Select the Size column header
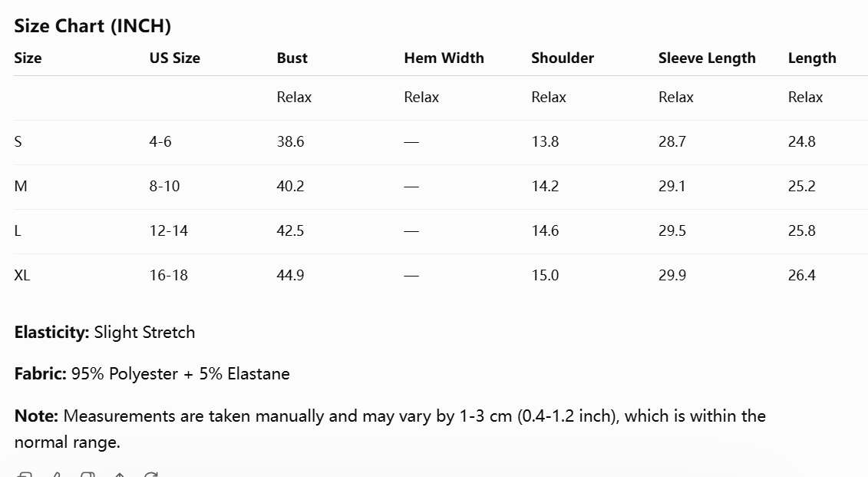Viewport: 868px width, 477px height. coord(28,58)
